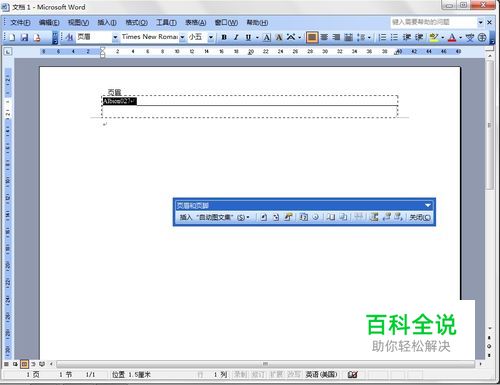Expand underline style options arrow
The height and width of the screenshot is (385, 500).
257,37
